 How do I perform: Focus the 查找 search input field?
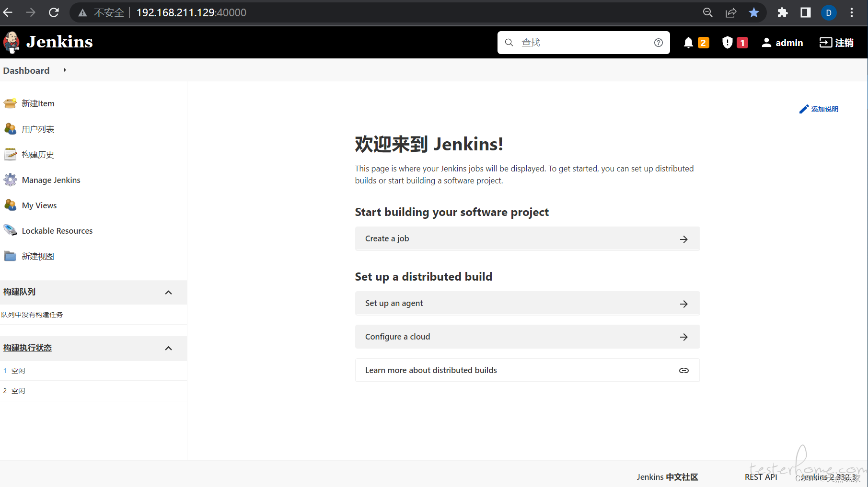tap(583, 43)
